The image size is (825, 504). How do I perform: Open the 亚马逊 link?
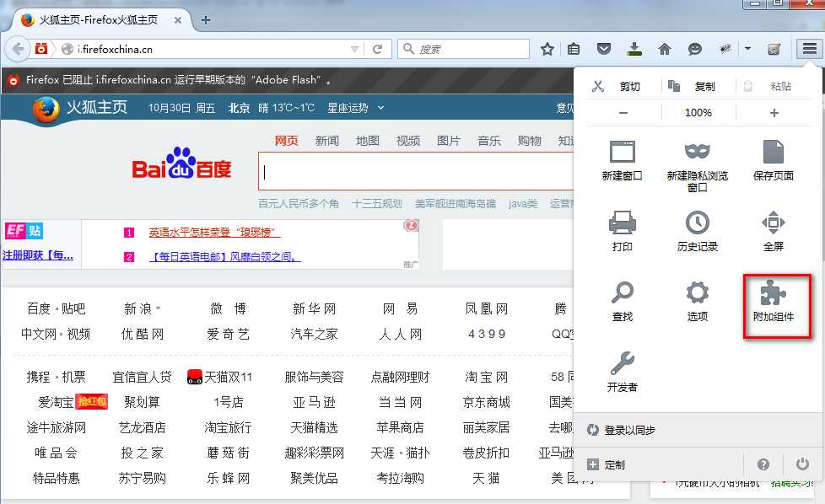pyautogui.click(x=314, y=402)
